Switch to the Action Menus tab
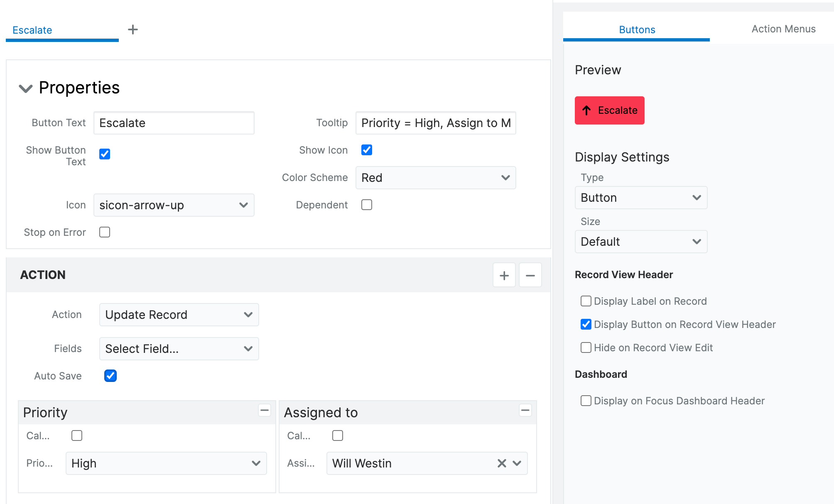 click(x=783, y=29)
